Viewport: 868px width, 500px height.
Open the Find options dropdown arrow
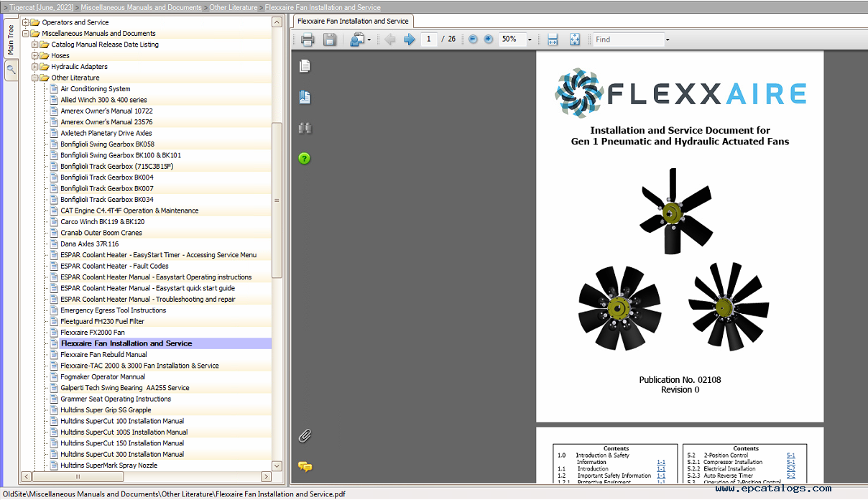pyautogui.click(x=668, y=40)
